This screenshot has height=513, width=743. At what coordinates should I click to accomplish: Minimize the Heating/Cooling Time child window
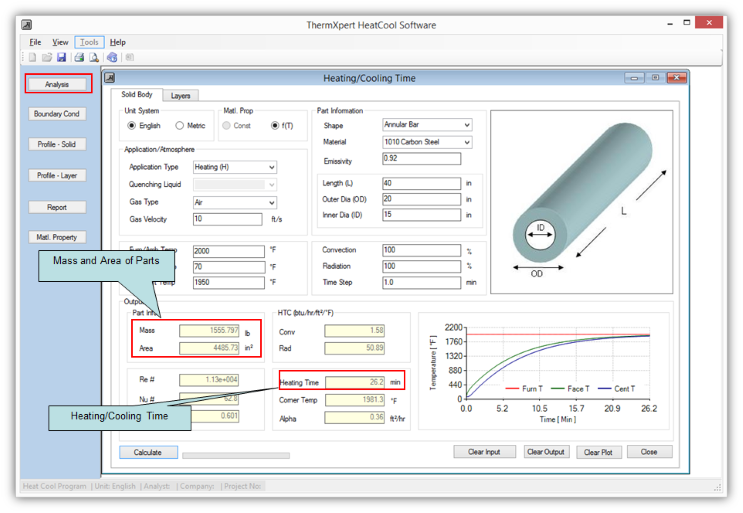coord(634,78)
